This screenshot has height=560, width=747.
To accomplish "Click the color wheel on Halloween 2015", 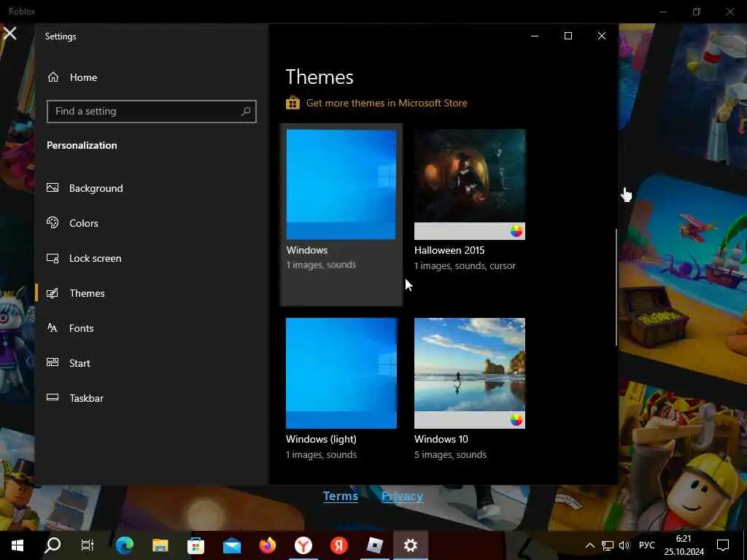I will [516, 231].
